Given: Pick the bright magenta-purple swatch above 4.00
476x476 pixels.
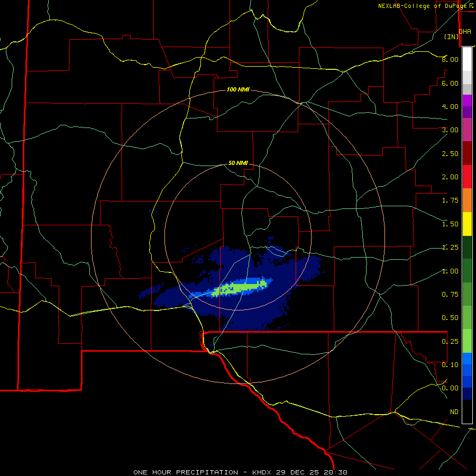Looking at the screenshot, I should pyautogui.click(x=467, y=100).
